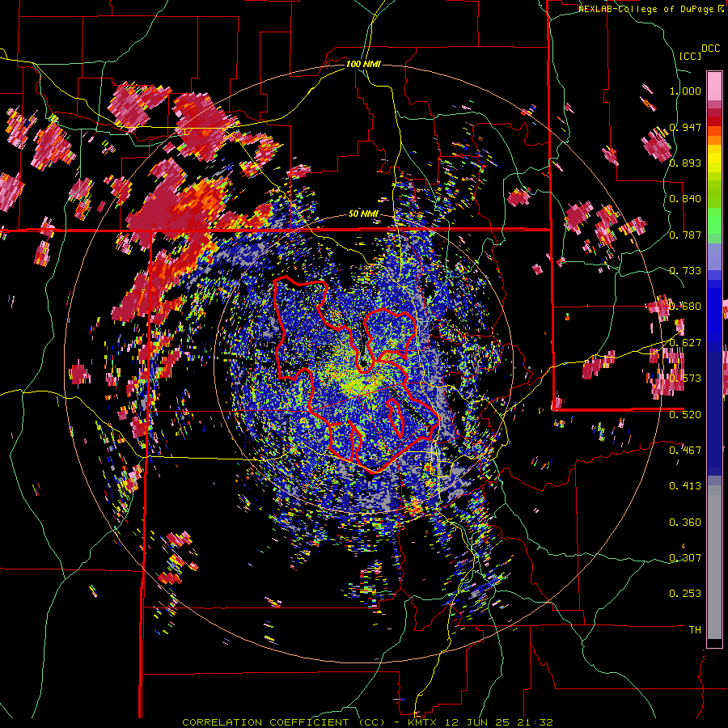
Task: Click the 0.520 color scale value
Action: [685, 414]
